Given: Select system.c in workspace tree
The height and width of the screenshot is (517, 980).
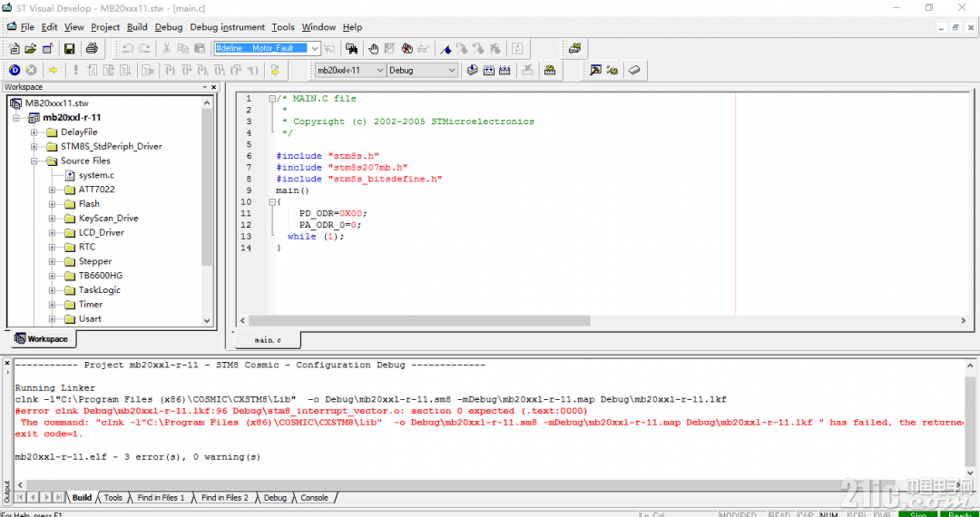Looking at the screenshot, I should coord(96,175).
